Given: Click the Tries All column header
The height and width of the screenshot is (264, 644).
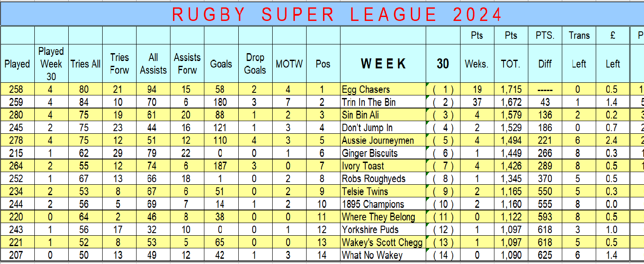Looking at the screenshot, I should click(85, 64).
